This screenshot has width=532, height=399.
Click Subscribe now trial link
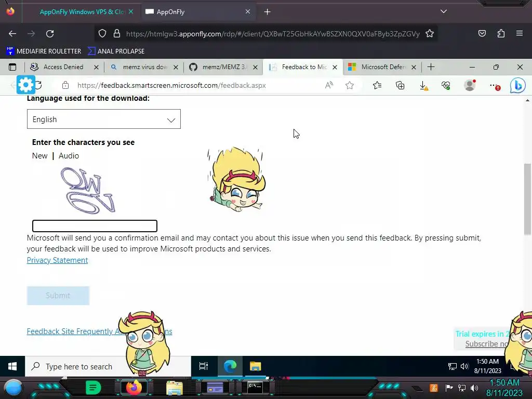[x=487, y=344]
